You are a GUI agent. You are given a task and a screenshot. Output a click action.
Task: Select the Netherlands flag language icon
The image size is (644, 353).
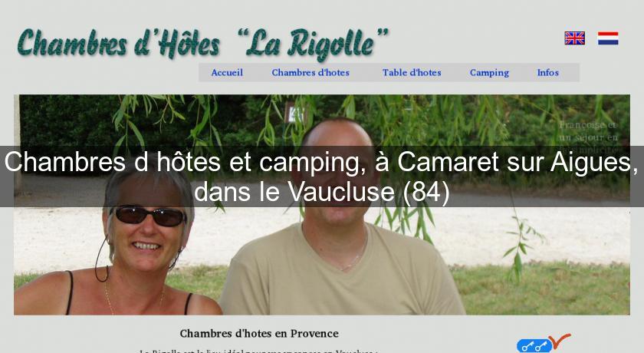[608, 38]
